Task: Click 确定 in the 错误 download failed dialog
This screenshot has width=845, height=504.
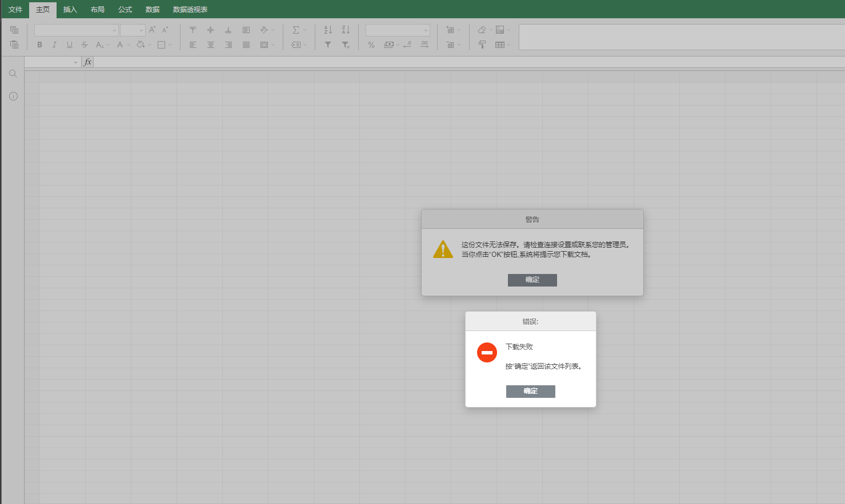Action: pyautogui.click(x=530, y=391)
